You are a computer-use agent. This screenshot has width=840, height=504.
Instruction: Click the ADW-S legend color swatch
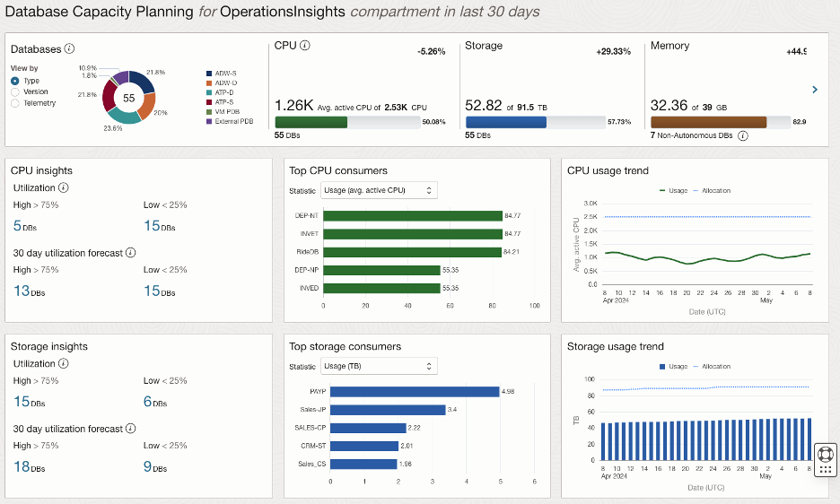click(209, 74)
